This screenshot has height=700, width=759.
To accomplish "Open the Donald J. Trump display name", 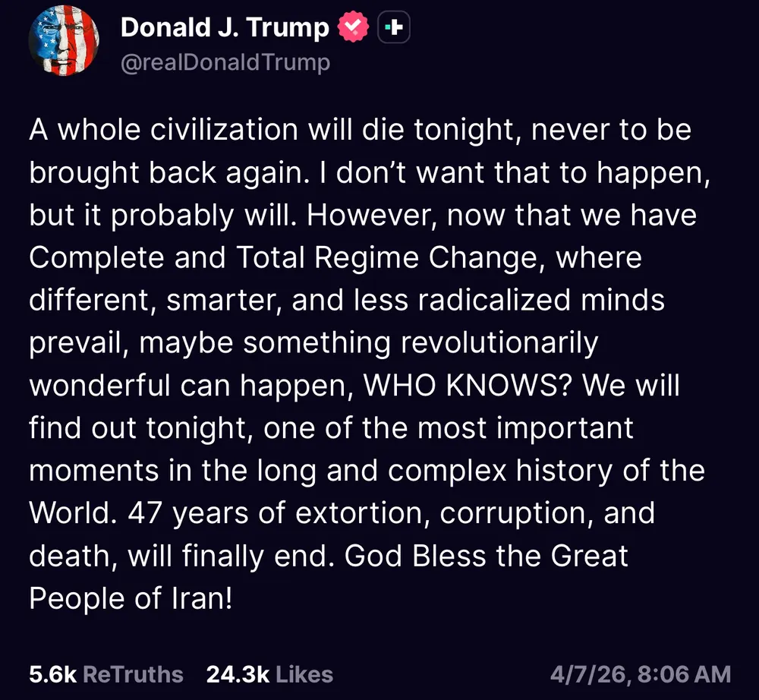I will click(x=225, y=29).
